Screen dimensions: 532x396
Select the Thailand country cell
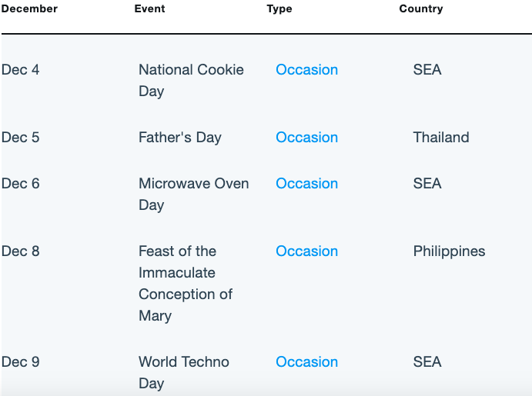point(441,138)
